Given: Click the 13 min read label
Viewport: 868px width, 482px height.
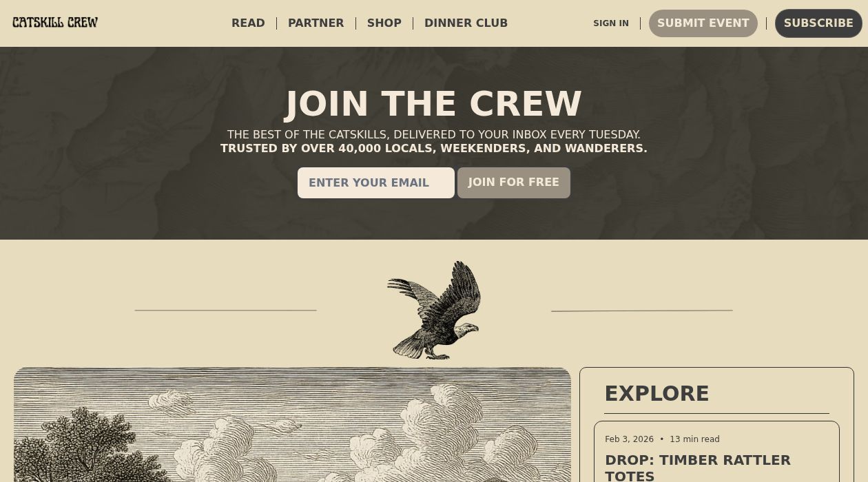Looking at the screenshot, I should click(694, 439).
